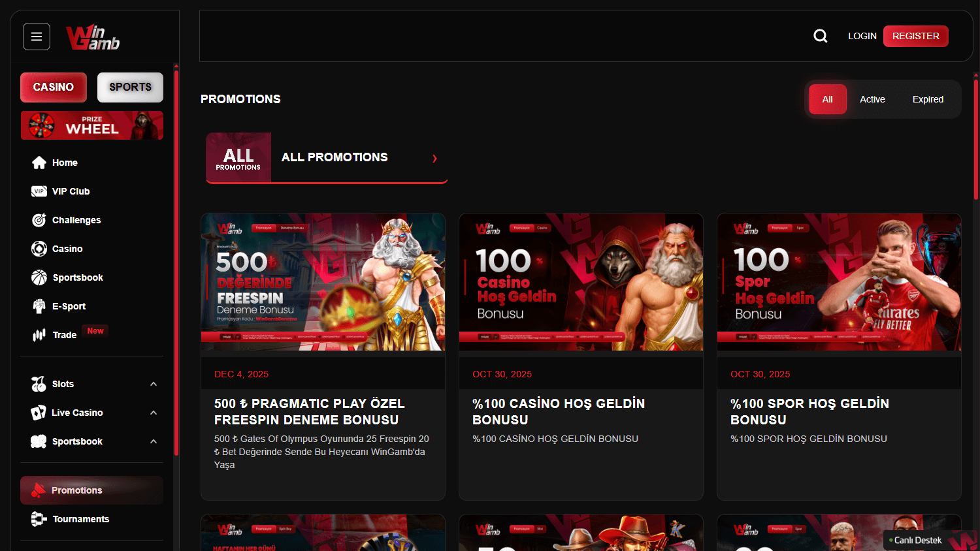Viewport: 980px width, 551px height.
Task: Select the VIP Club sidebar icon
Action: [x=39, y=191]
